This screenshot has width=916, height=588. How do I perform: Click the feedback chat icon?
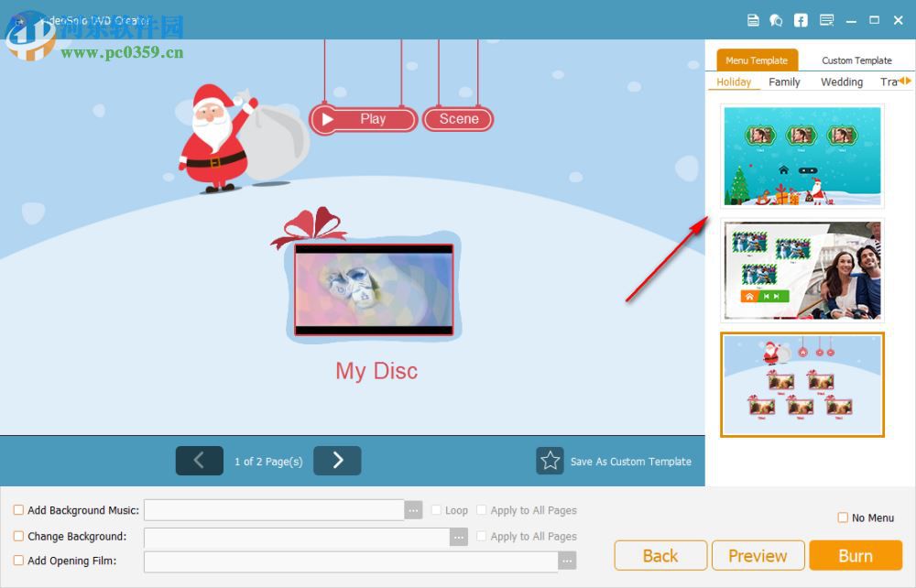click(x=776, y=20)
